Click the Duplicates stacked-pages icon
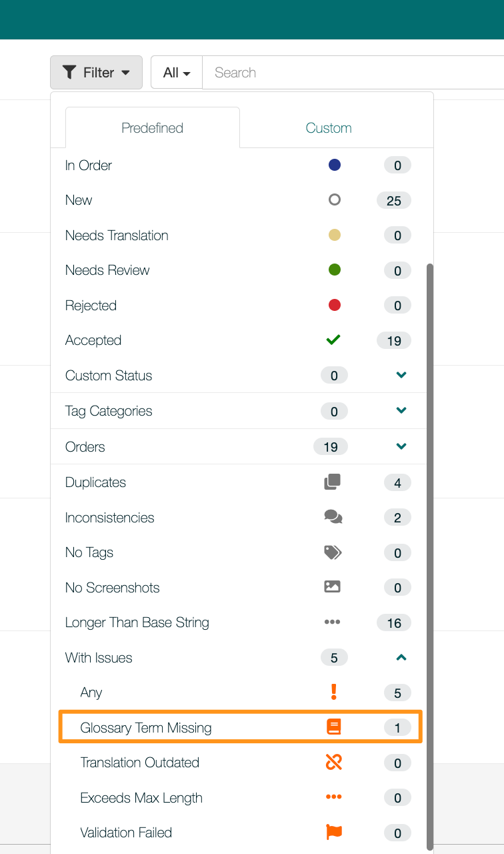Screen dimensions: 504x854 tap(332, 482)
